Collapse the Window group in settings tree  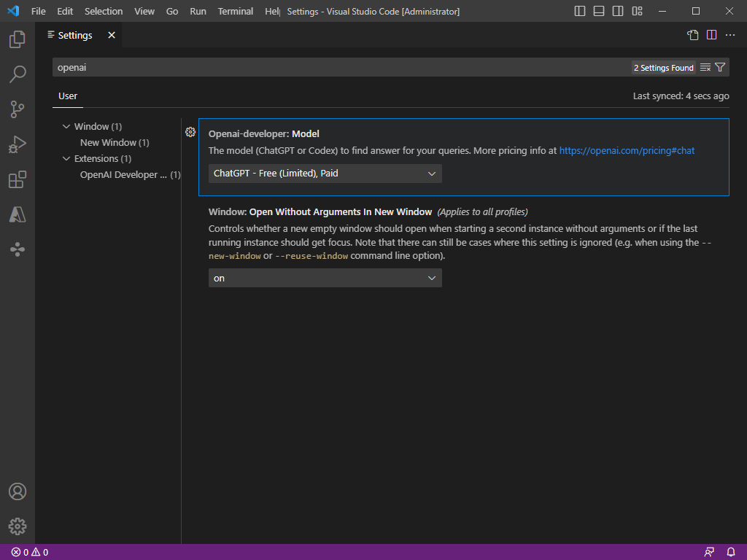[66, 126]
